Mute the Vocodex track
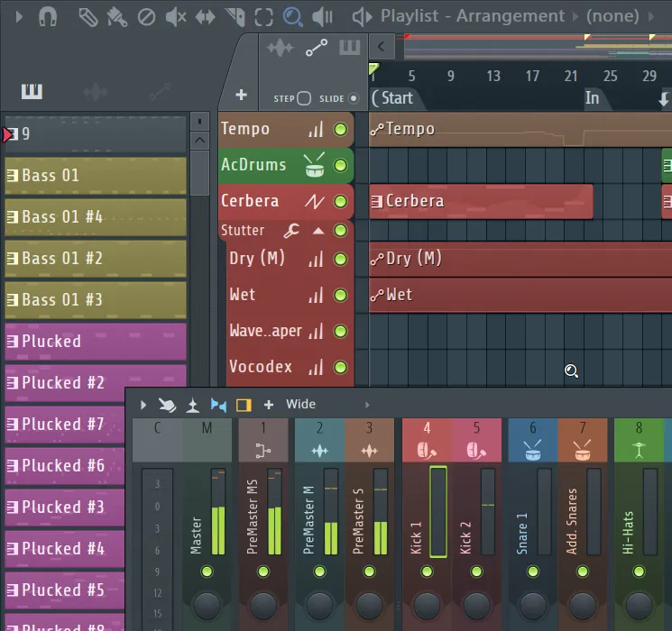Viewport: 672px width, 631px height. coord(340,367)
